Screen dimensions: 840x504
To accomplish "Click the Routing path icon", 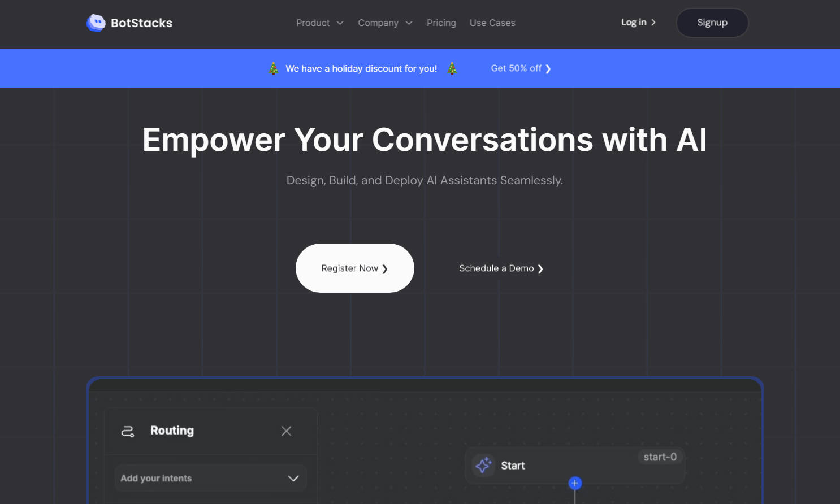I will (128, 432).
